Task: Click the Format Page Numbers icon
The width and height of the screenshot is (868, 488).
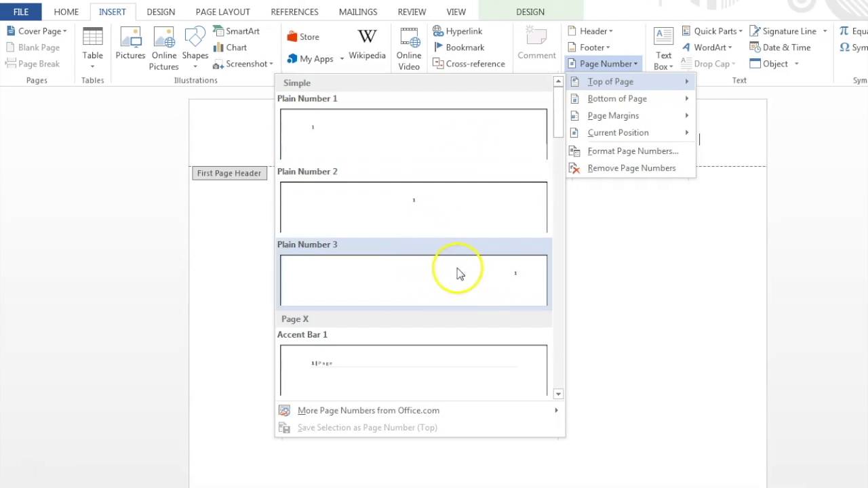Action: point(575,151)
